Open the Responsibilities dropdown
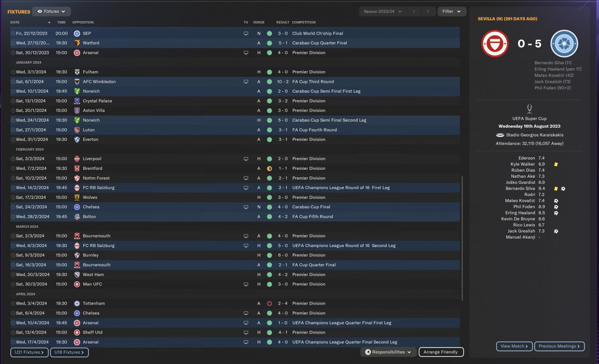 click(388, 352)
